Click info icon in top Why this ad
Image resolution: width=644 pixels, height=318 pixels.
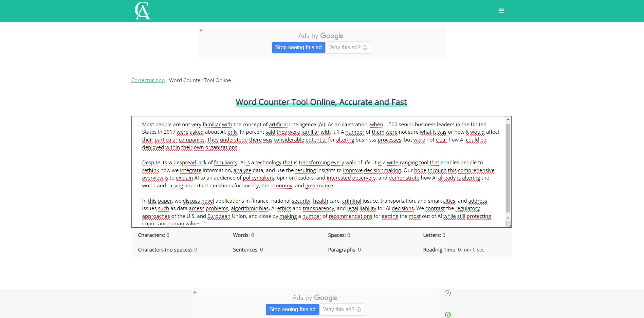[x=365, y=48]
